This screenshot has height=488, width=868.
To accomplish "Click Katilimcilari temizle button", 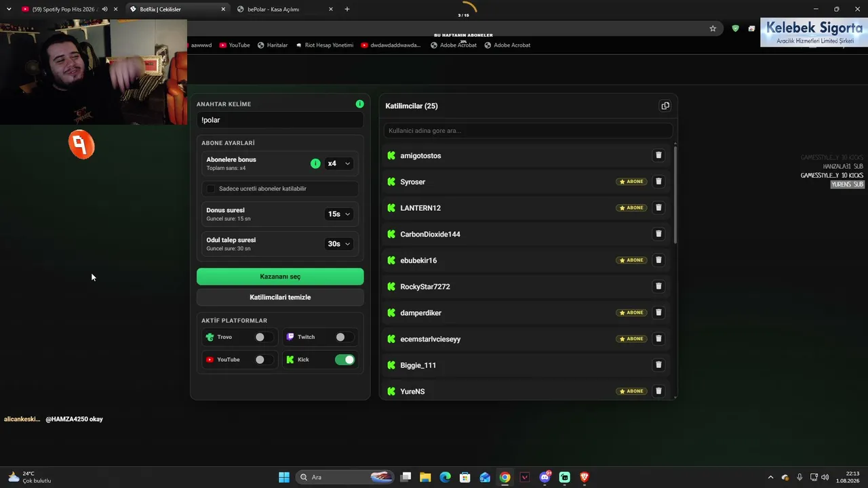I will [280, 297].
